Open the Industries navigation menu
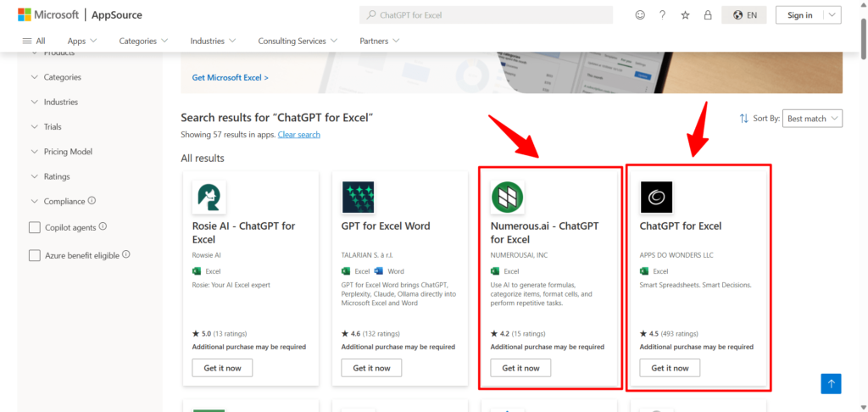The height and width of the screenshot is (412, 868). (213, 41)
